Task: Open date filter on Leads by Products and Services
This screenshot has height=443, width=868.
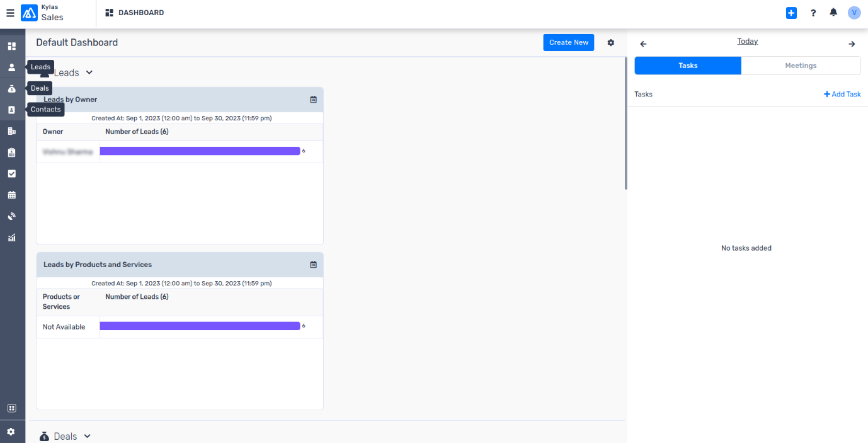Action: [313, 265]
